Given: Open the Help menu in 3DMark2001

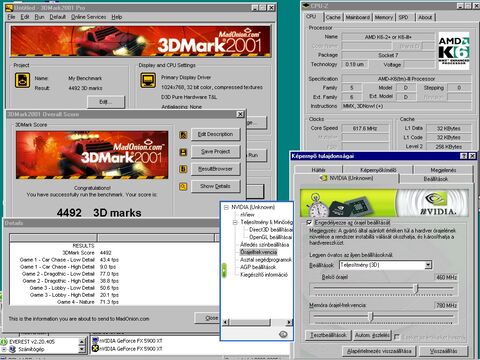Looking at the screenshot, I should tap(116, 17).
